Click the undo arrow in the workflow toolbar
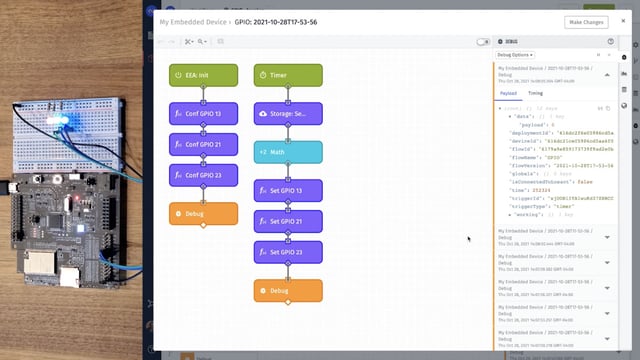 point(161,42)
